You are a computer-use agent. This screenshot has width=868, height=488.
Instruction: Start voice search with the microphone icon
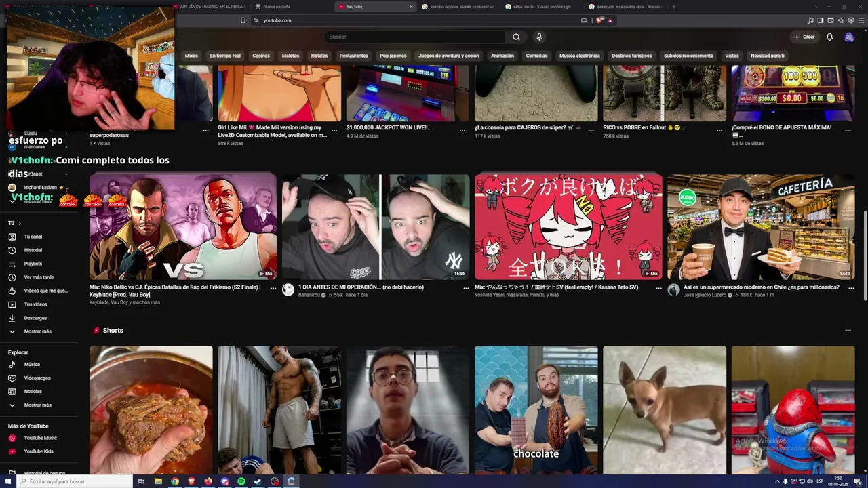click(539, 37)
